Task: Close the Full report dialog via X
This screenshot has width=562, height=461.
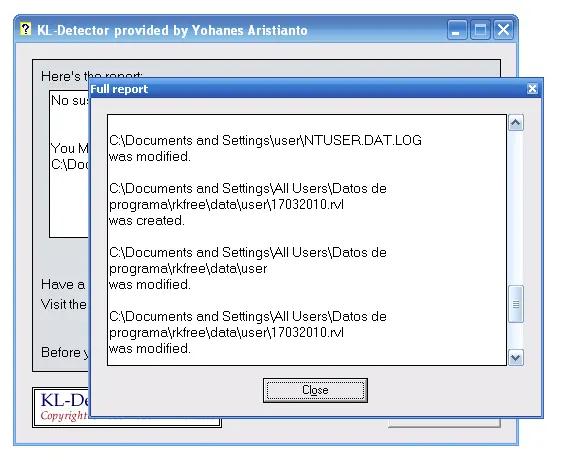Action: [x=532, y=89]
